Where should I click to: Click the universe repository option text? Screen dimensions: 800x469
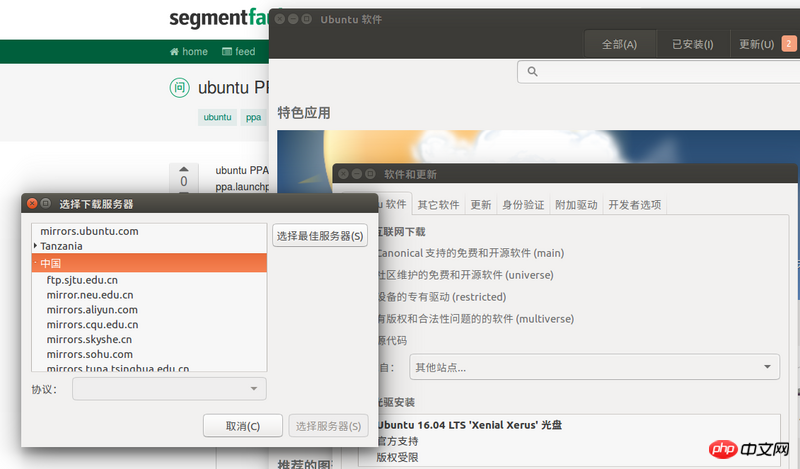pos(465,275)
